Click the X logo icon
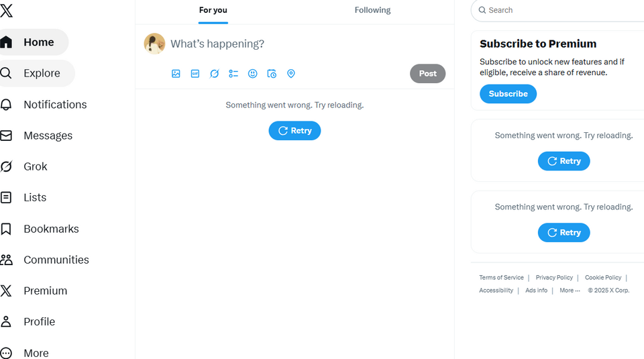This screenshot has height=359, width=644. [x=6, y=10]
